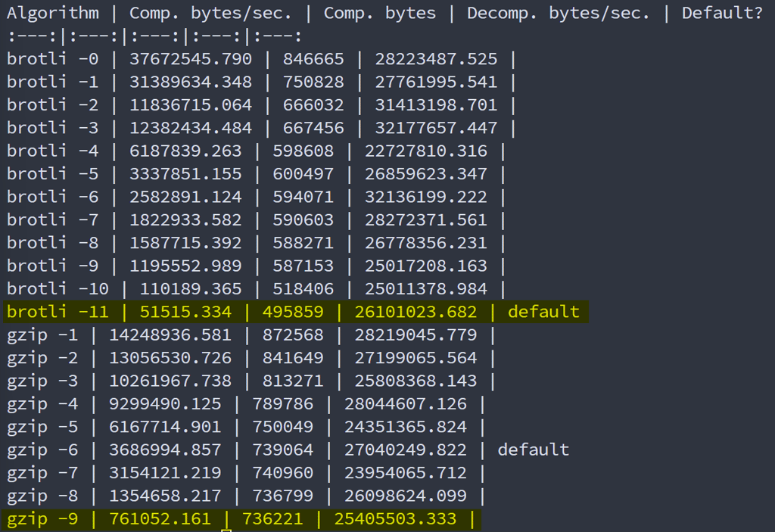Click value 11836715.064
775x532 pixels.
[191, 105]
